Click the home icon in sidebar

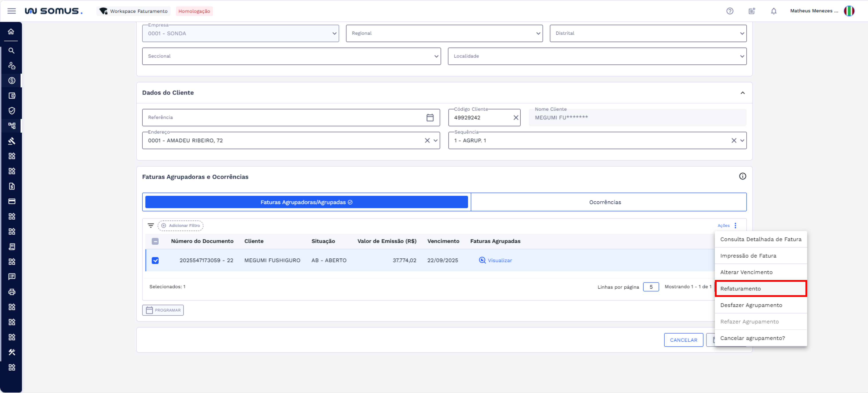point(11,32)
